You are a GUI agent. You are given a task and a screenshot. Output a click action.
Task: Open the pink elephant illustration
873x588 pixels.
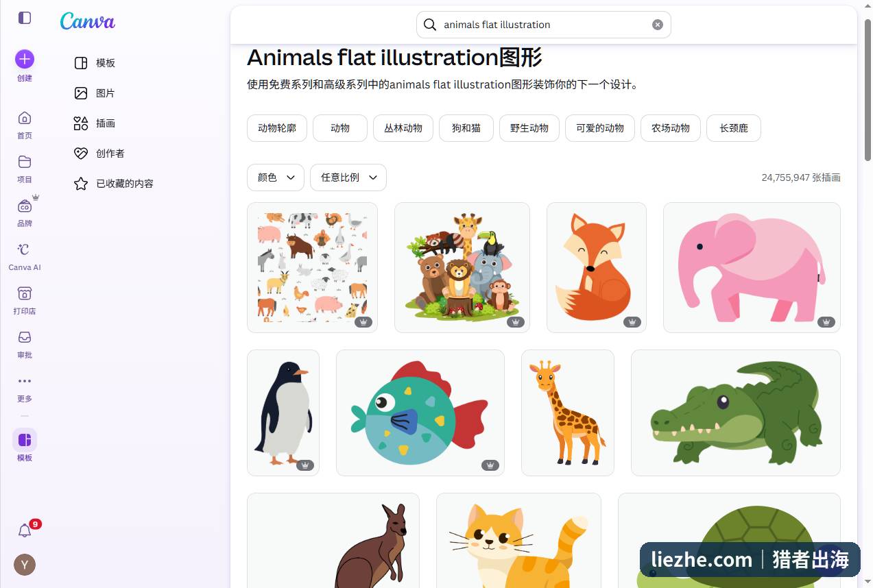(752, 267)
